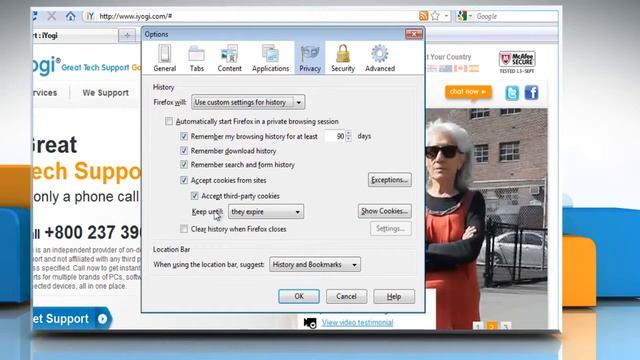Open search engine selector dropdown arrow

[x=470, y=16]
